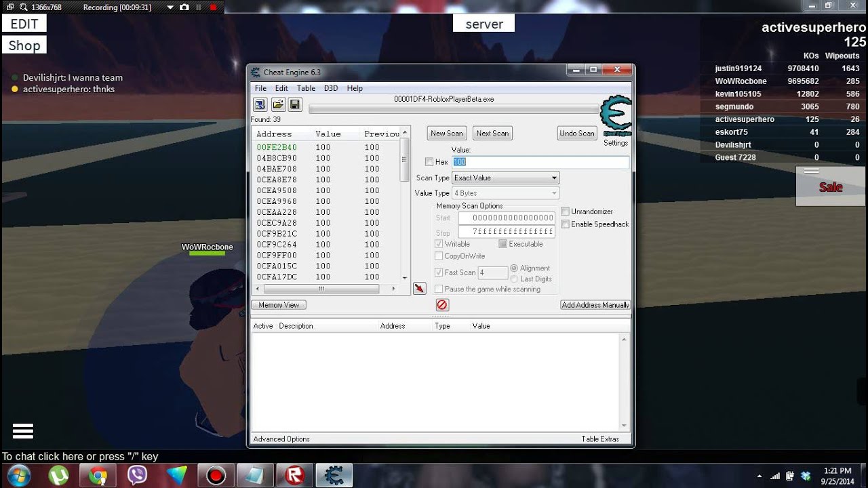
Task: Open Google Chrome from the taskbar
Action: [98, 476]
